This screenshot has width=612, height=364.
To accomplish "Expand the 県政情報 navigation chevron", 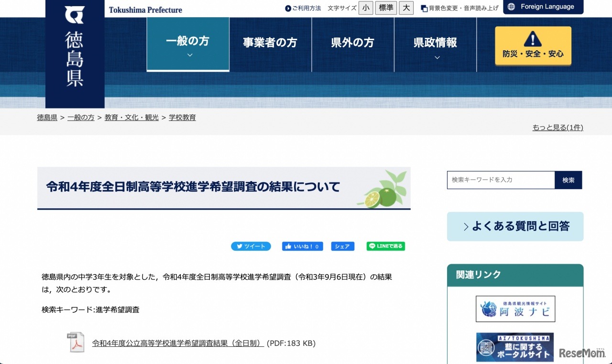I will tap(437, 57).
